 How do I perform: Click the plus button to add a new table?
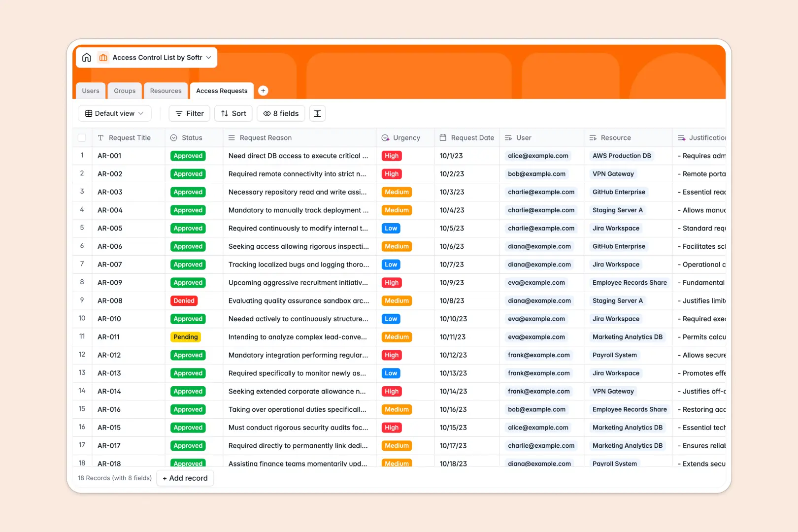click(x=263, y=91)
